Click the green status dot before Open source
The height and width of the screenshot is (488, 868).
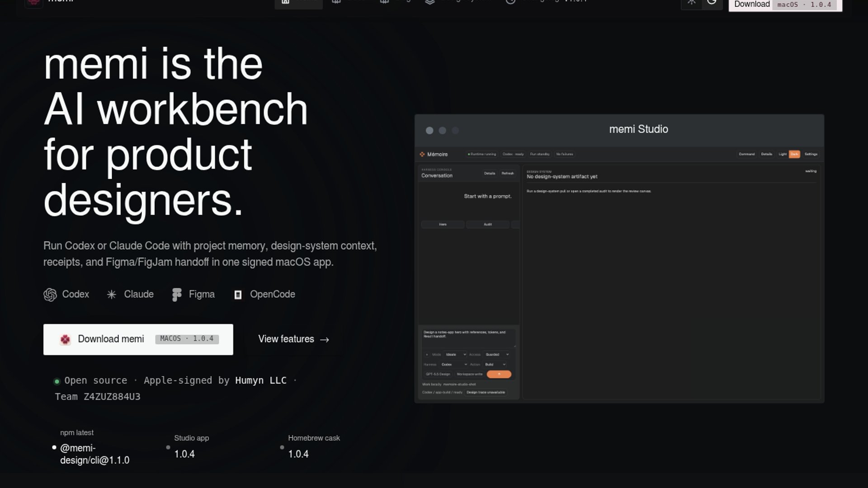[x=57, y=381]
